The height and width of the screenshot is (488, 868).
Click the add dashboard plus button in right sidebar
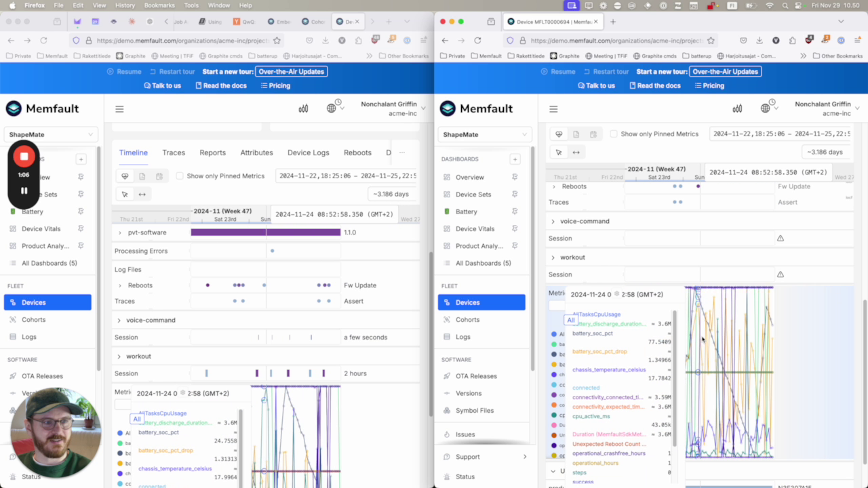click(515, 159)
